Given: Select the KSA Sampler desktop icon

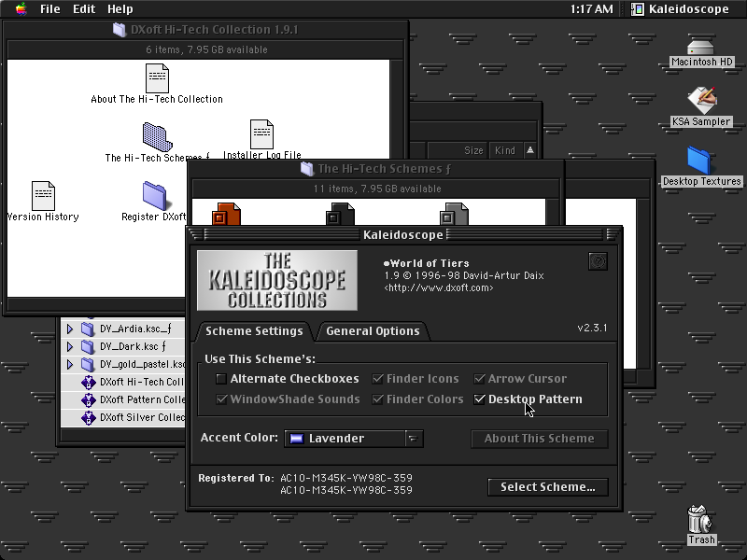Looking at the screenshot, I should coord(701,100).
